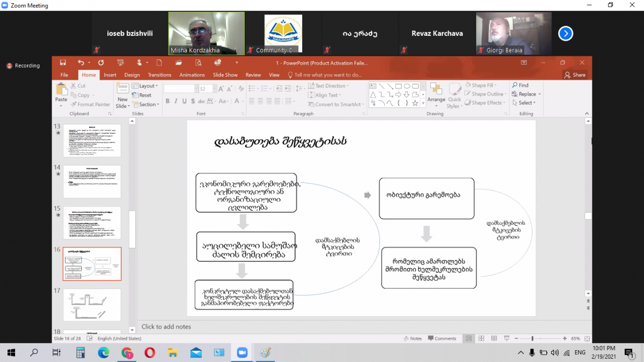This screenshot has width=644, height=362.
Task: Open the Animations tab
Action: tap(192, 75)
